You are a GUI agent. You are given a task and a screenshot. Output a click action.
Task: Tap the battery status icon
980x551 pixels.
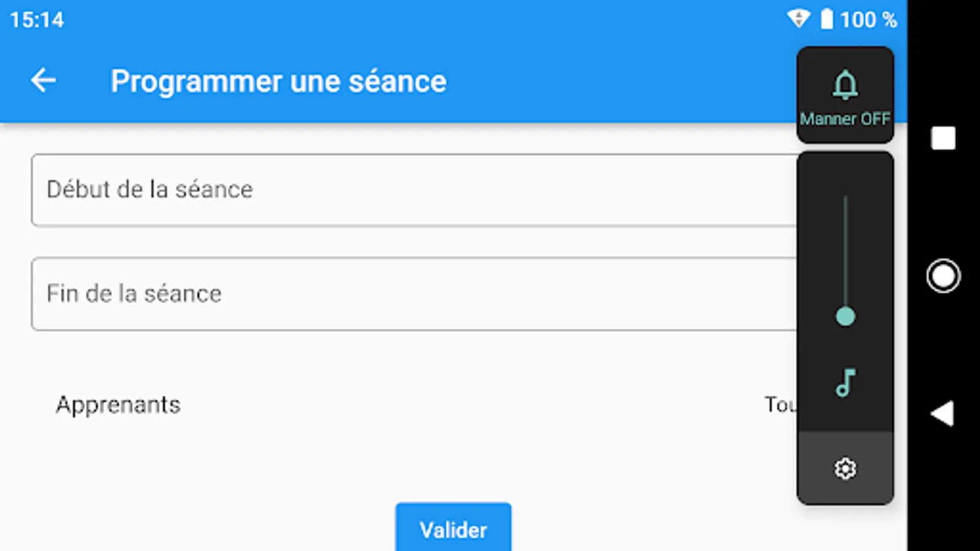coord(826,19)
